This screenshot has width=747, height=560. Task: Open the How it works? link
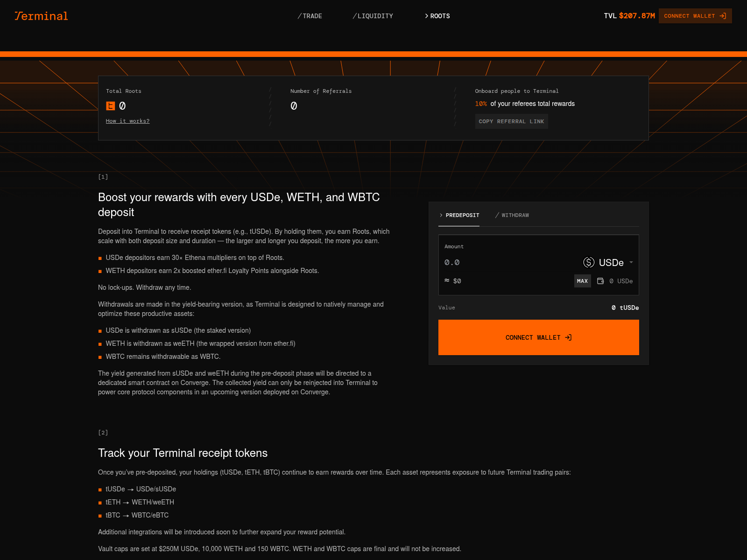(x=127, y=121)
